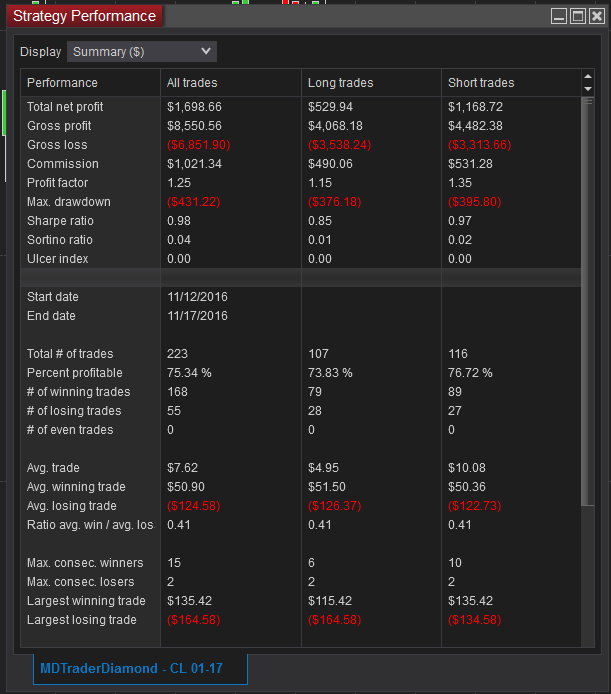
Task: Click the ($431.22) max drawdown value
Action: [x=193, y=202]
